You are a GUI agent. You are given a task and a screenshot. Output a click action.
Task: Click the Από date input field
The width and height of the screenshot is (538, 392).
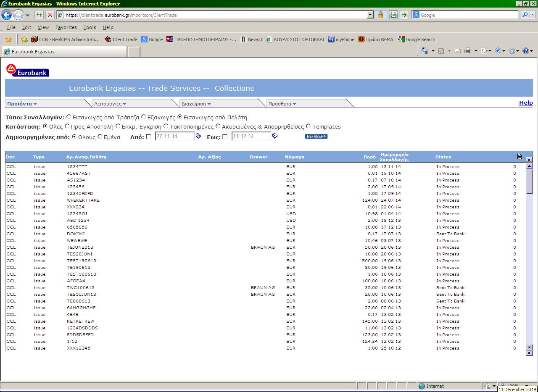pyautogui.click(x=175, y=136)
